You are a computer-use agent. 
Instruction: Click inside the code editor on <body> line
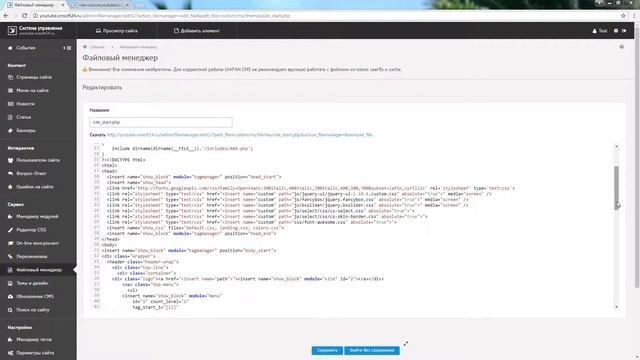point(109,245)
